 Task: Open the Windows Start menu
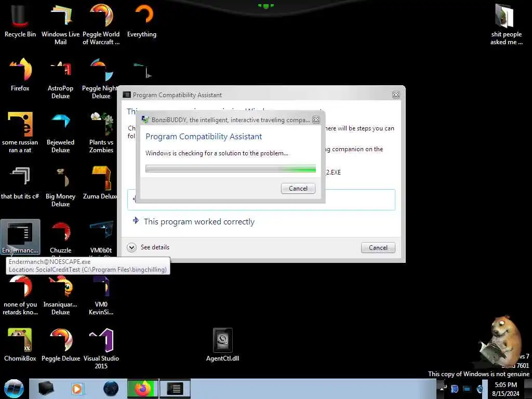(14, 389)
